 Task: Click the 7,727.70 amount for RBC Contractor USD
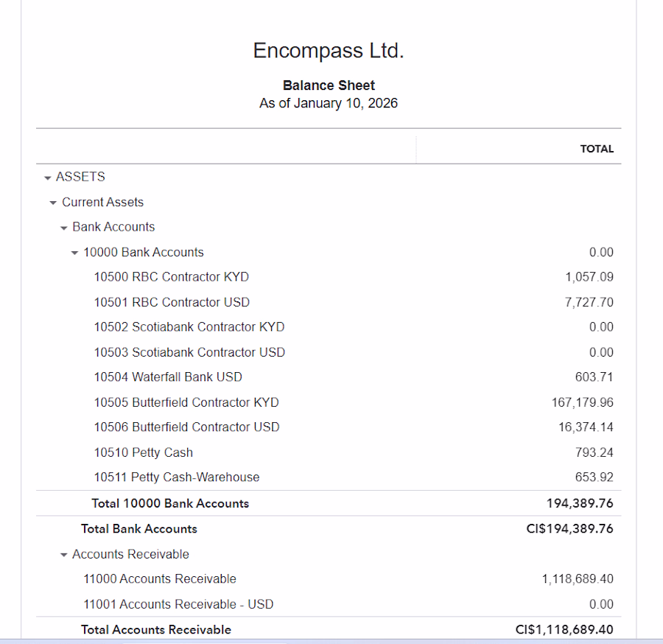point(589,302)
